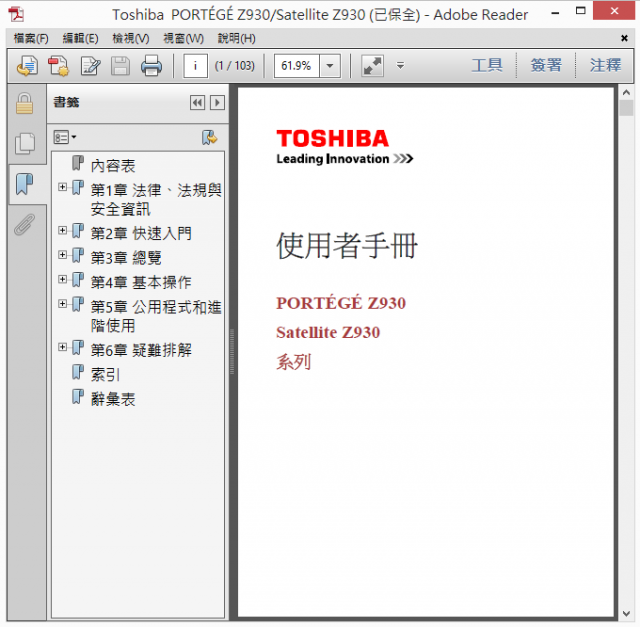
Task: Click the Adobe Reader title bar icon
Action: point(16,15)
